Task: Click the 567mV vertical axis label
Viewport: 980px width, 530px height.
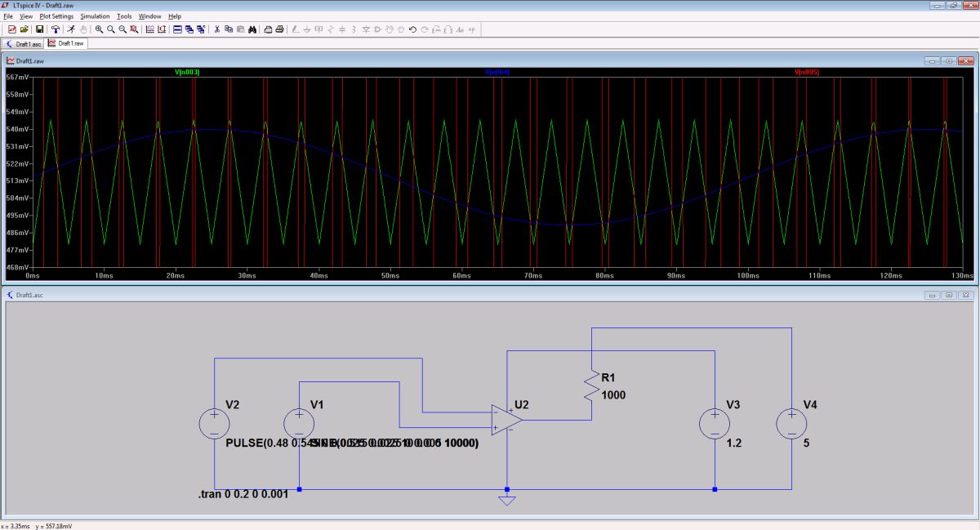Action: 16,78
